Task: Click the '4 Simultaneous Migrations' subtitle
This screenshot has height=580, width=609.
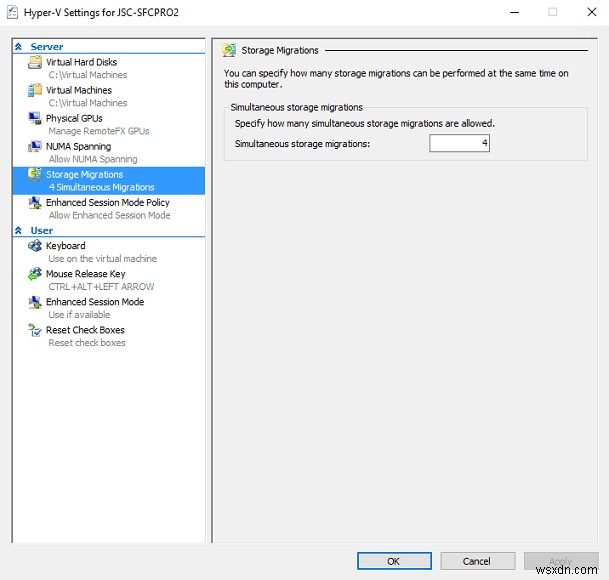Action: [101, 187]
